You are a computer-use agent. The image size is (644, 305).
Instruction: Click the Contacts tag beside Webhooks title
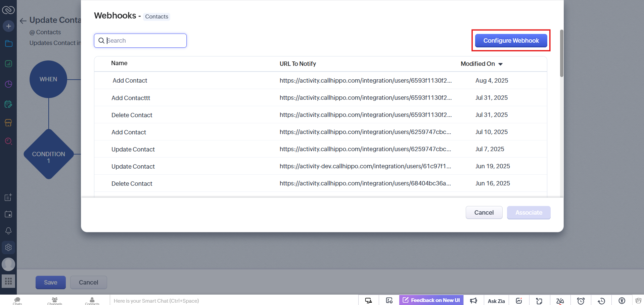pyautogui.click(x=157, y=16)
